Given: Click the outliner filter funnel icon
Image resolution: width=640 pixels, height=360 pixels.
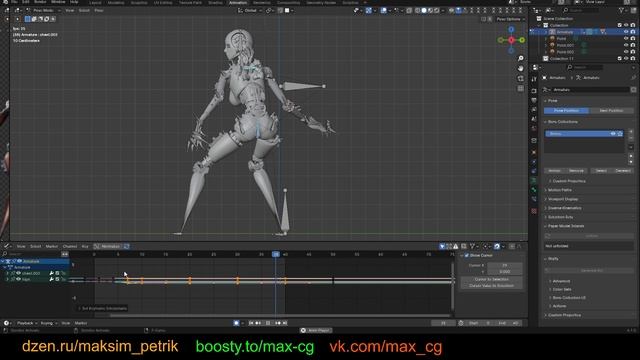Looking at the screenshot, I should click(x=622, y=11).
